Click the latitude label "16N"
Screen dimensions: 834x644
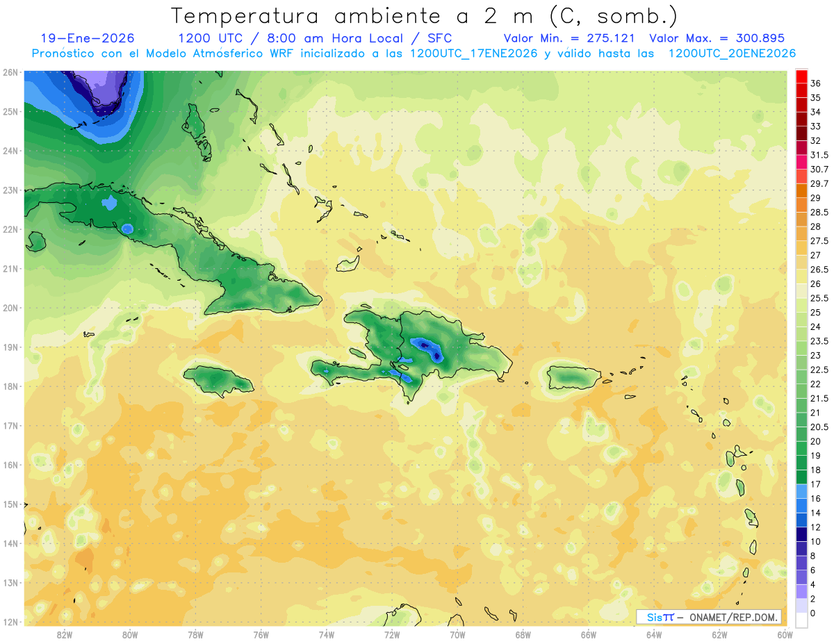(x=10, y=465)
